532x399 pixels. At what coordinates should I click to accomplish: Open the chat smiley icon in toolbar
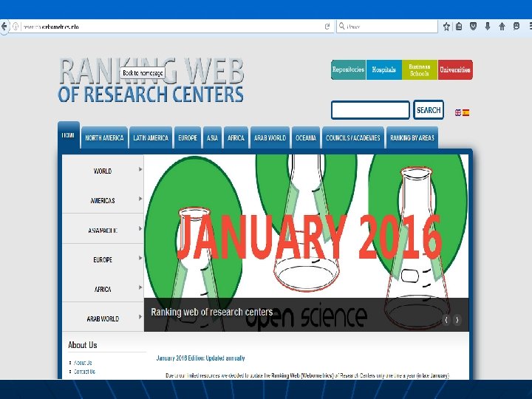coord(516,26)
